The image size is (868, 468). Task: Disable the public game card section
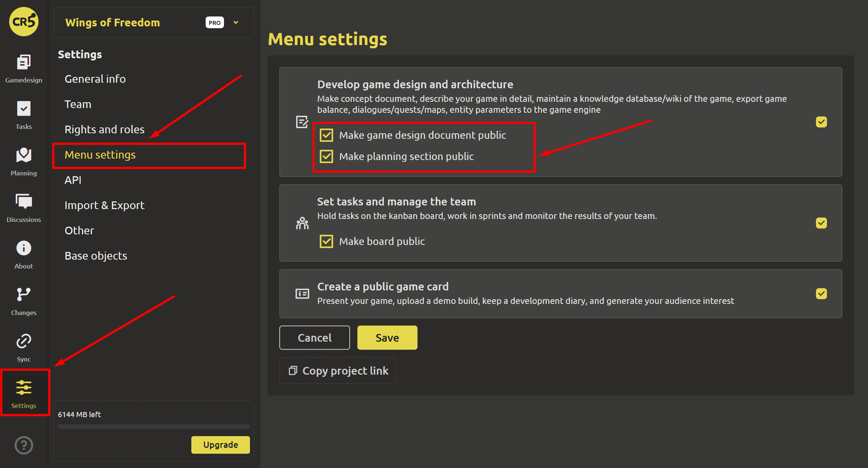pos(821,294)
